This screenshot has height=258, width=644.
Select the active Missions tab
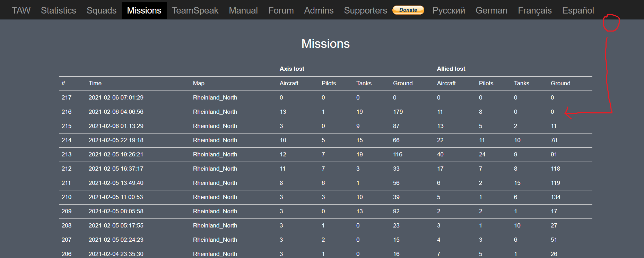pos(144,10)
